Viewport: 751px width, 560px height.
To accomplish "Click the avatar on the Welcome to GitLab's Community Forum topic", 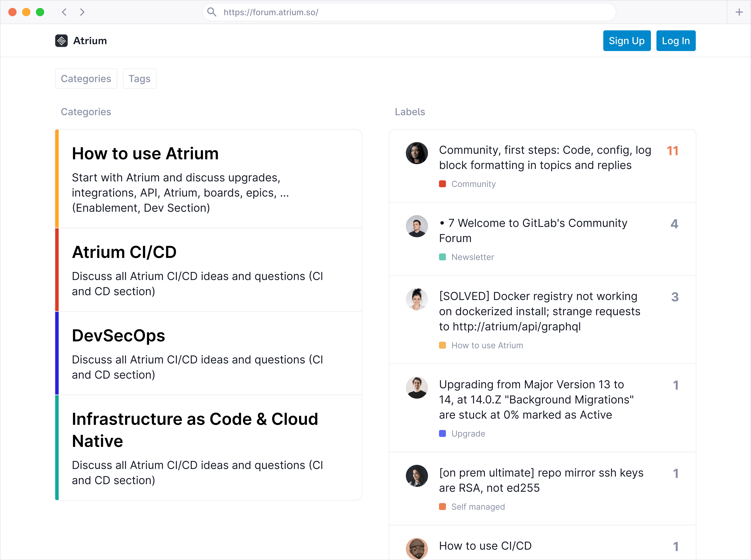I will click(417, 226).
